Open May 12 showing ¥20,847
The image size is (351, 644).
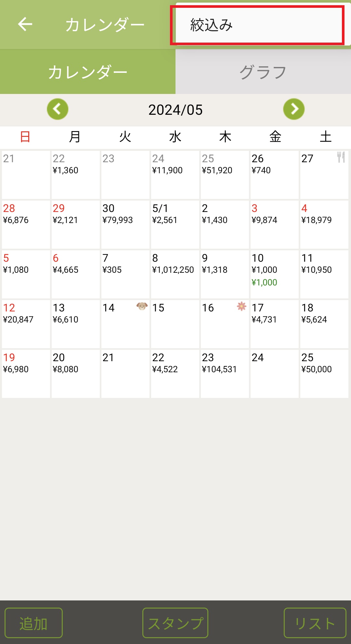point(26,324)
